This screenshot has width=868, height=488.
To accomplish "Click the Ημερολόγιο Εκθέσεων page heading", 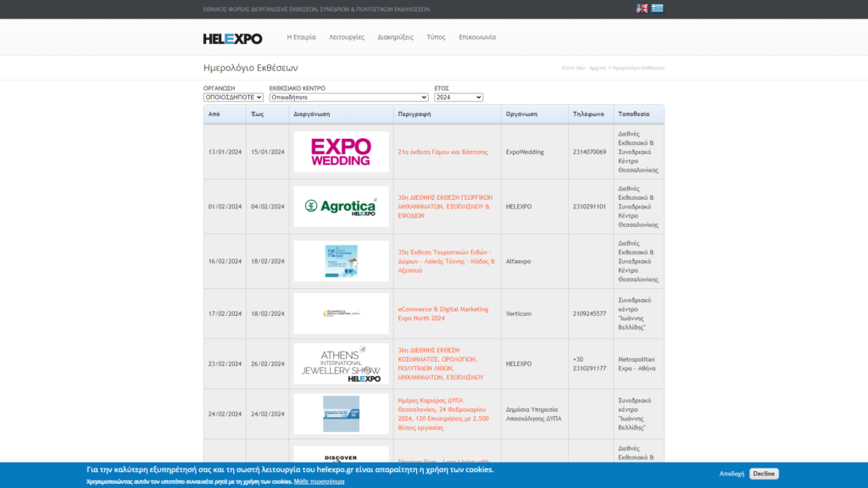I will (x=250, y=68).
